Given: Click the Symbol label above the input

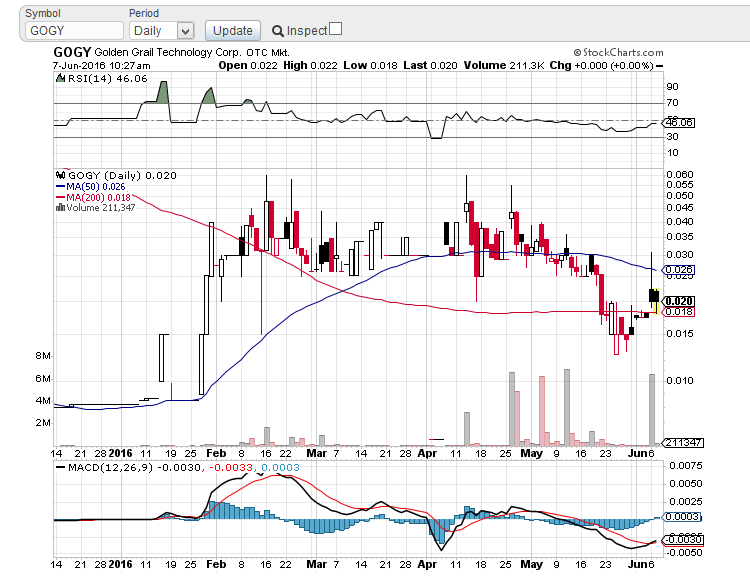Looking at the screenshot, I should pyautogui.click(x=43, y=13).
